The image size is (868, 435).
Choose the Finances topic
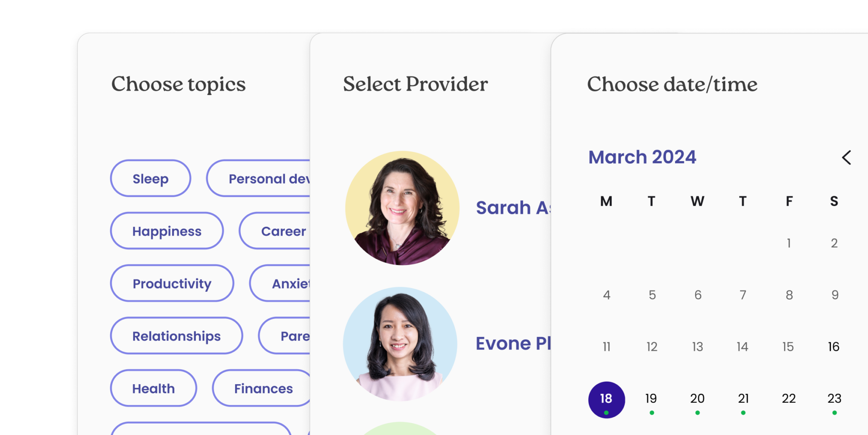click(263, 388)
